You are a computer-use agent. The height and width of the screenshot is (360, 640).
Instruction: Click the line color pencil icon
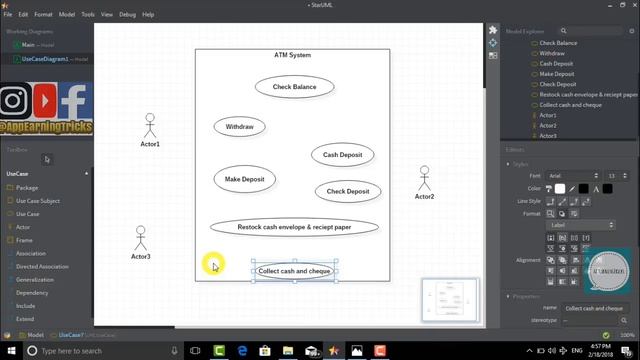[572, 189]
